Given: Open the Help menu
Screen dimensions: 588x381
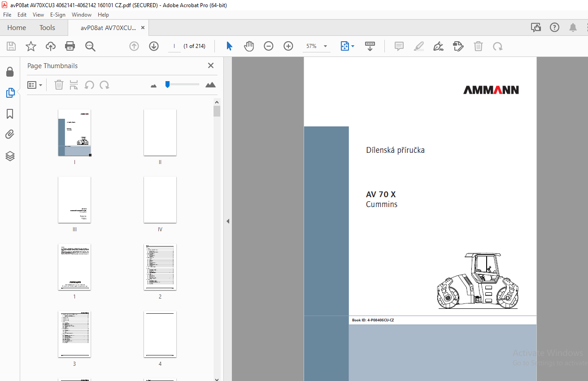Looking at the screenshot, I should (104, 15).
